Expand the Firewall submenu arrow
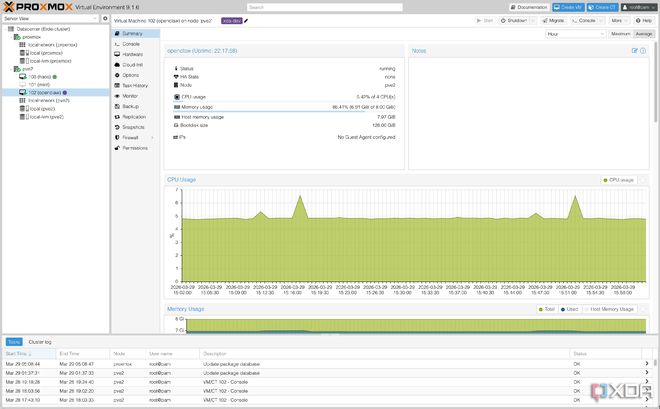Viewport: 660px width, 409px height. click(x=152, y=138)
